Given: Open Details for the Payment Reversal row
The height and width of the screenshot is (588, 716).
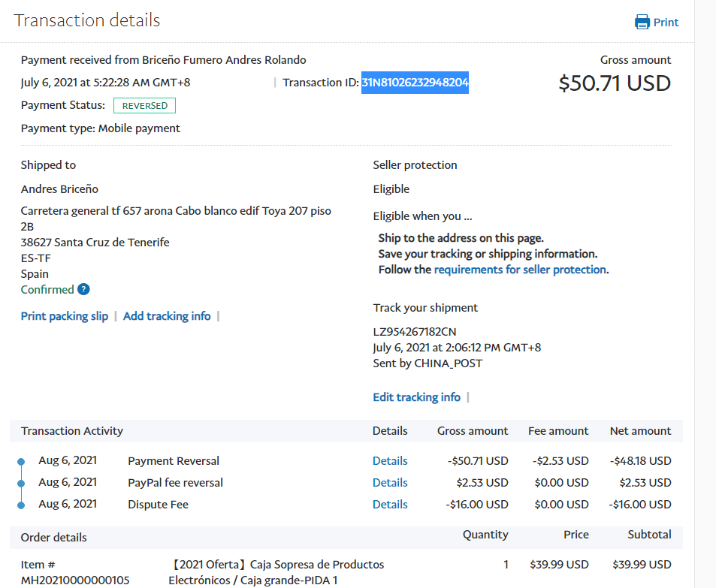Looking at the screenshot, I should (390, 461).
